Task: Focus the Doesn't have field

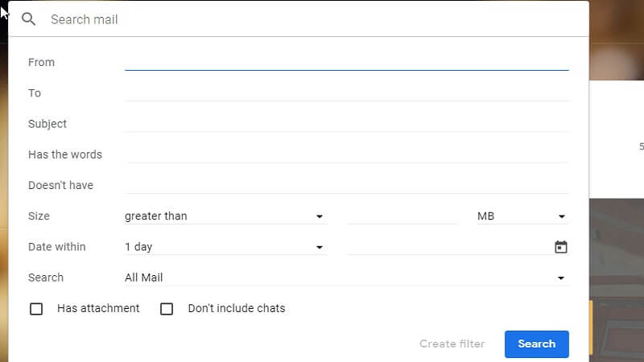Action: (x=346, y=184)
